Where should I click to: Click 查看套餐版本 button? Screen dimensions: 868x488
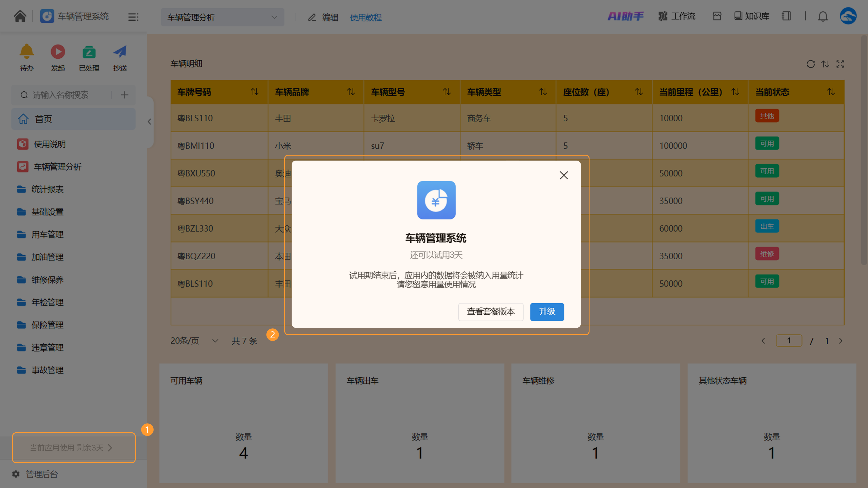click(491, 312)
